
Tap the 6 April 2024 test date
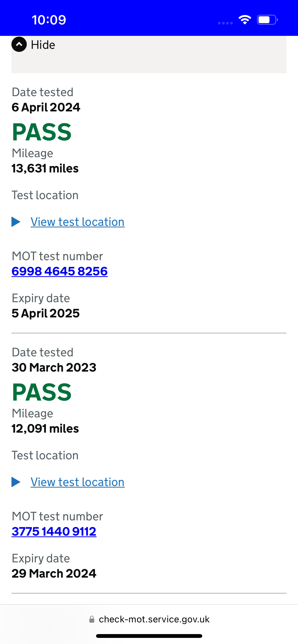pyautogui.click(x=46, y=107)
